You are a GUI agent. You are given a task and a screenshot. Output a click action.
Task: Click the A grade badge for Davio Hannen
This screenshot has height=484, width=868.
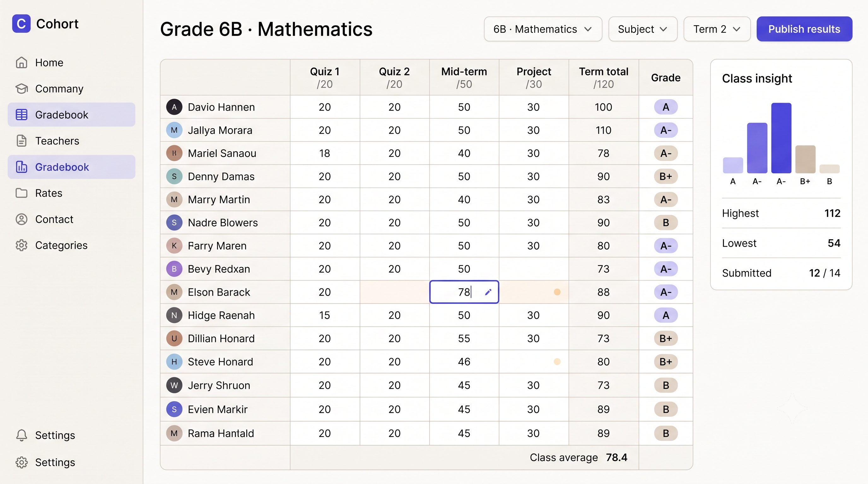tap(666, 107)
